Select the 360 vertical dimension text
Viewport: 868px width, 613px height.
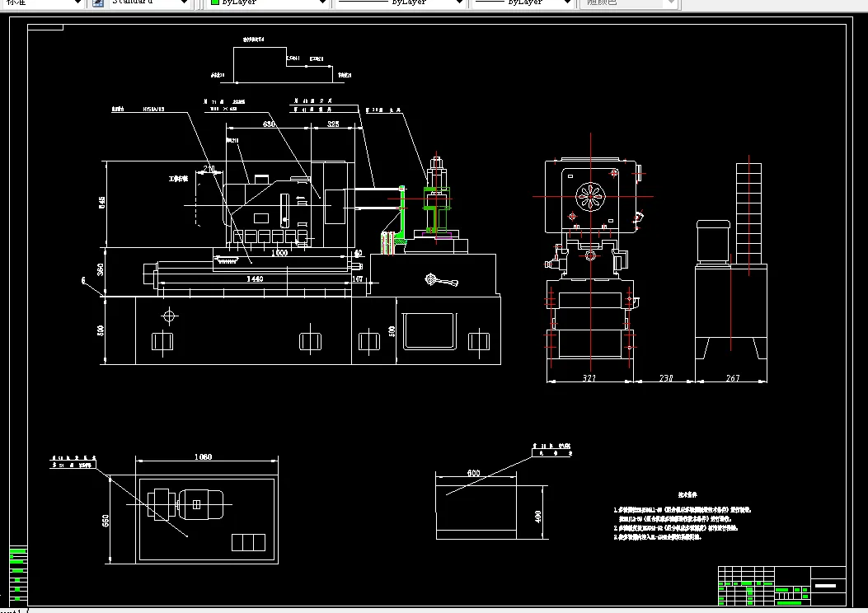click(x=101, y=269)
